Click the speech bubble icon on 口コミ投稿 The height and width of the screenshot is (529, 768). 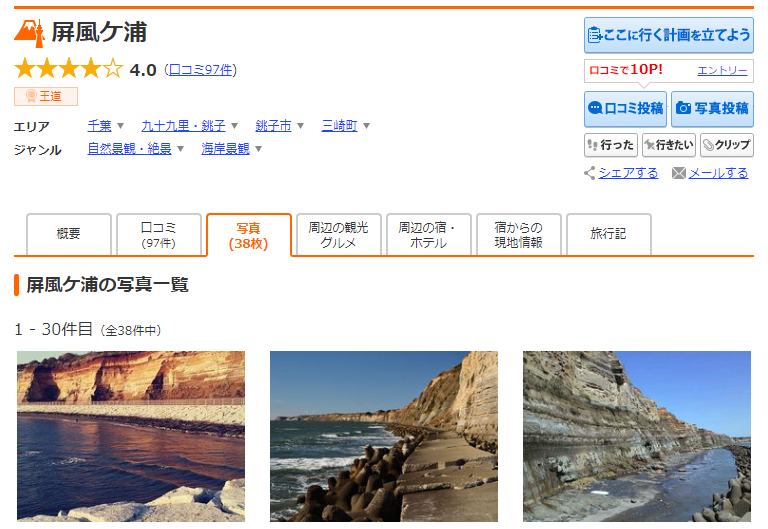[595, 108]
